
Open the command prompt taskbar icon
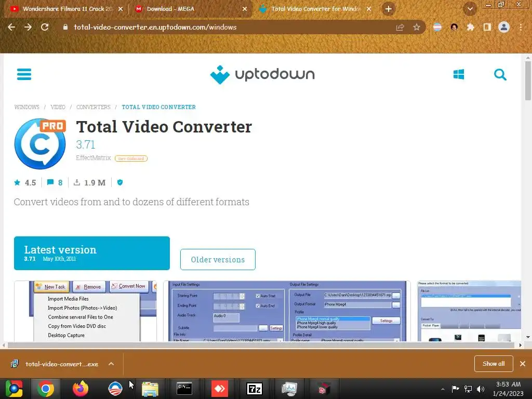tap(184, 389)
